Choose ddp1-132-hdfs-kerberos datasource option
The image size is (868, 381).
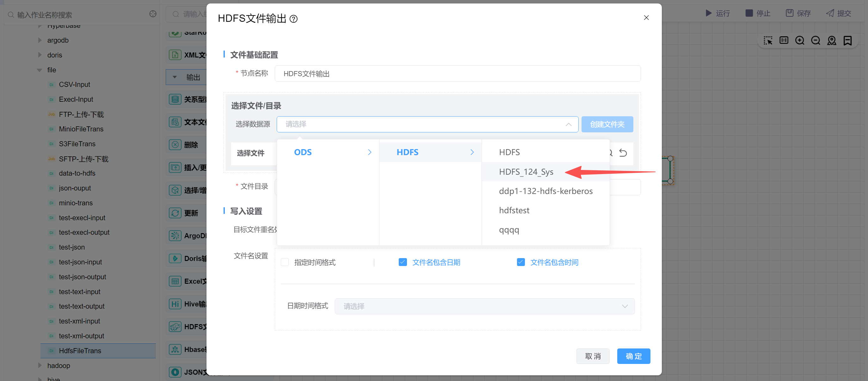tap(545, 191)
